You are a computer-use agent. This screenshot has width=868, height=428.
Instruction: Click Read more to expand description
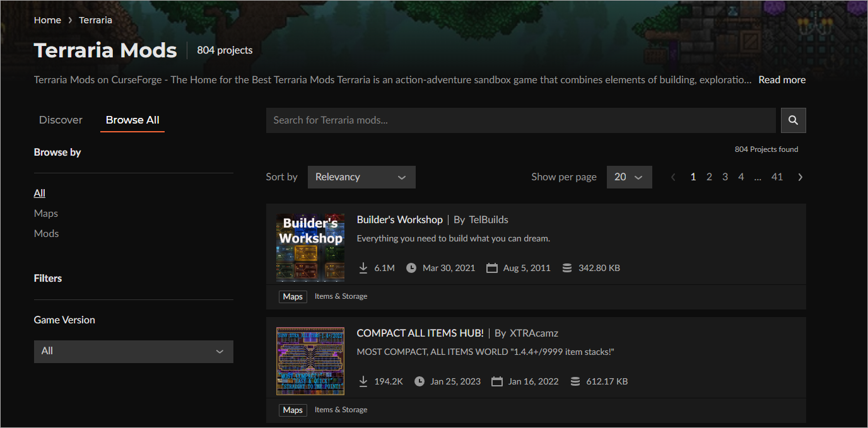[x=782, y=80]
